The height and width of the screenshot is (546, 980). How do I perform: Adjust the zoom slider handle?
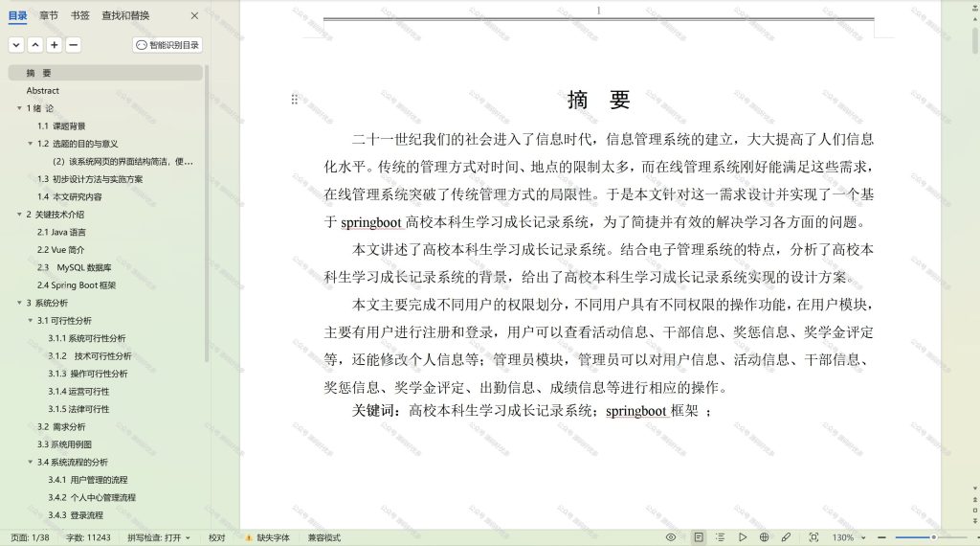(x=934, y=537)
